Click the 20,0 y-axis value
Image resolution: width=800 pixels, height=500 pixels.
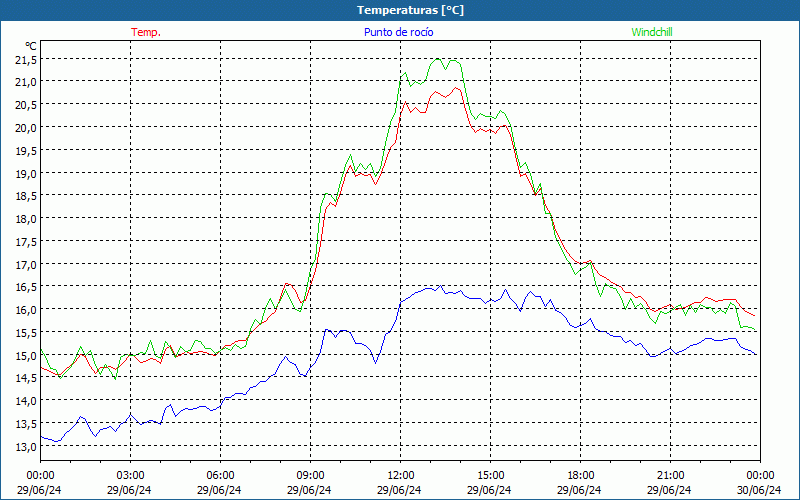click(x=26, y=128)
